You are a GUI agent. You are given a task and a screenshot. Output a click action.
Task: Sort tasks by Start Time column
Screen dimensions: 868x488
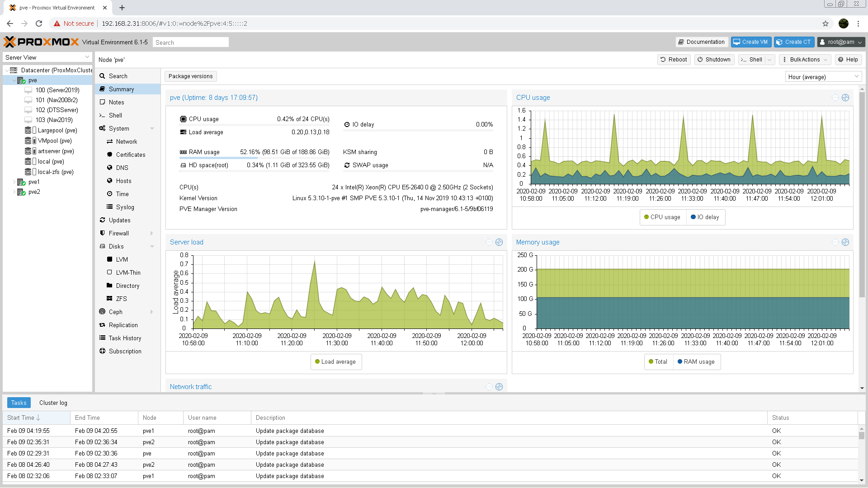[36, 418]
